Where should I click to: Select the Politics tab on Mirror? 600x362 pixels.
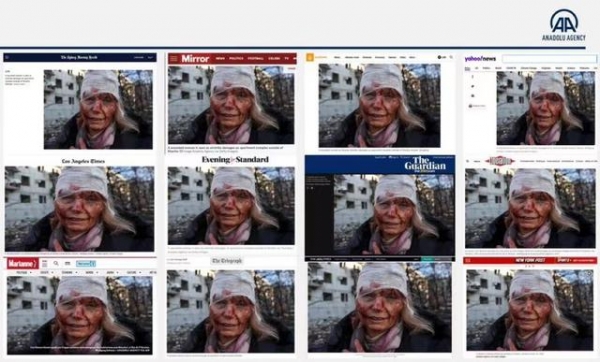click(236, 59)
